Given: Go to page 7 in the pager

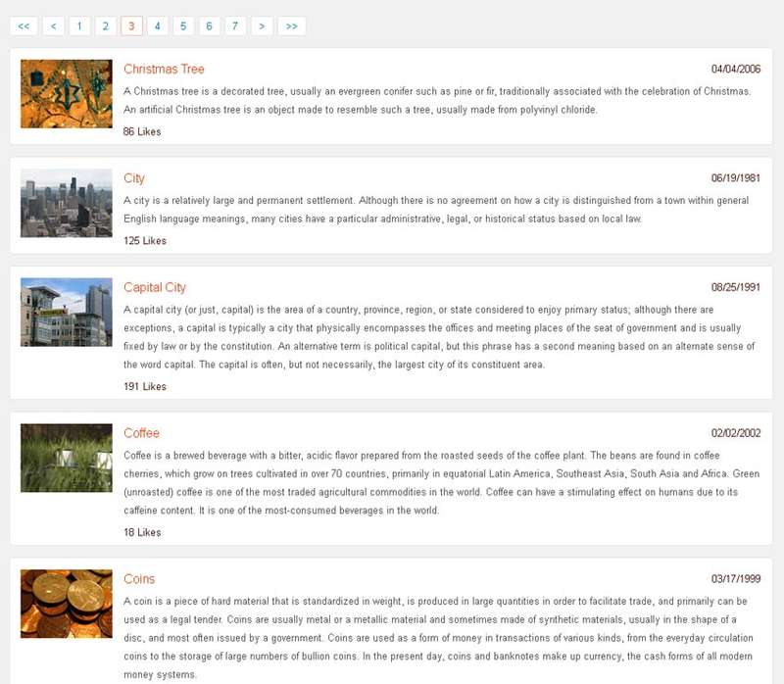Looking at the screenshot, I should point(235,26).
